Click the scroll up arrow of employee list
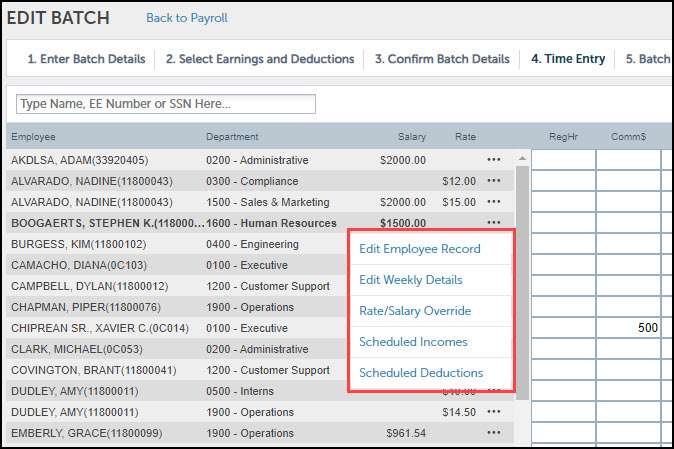The image size is (674, 449). coord(521,159)
